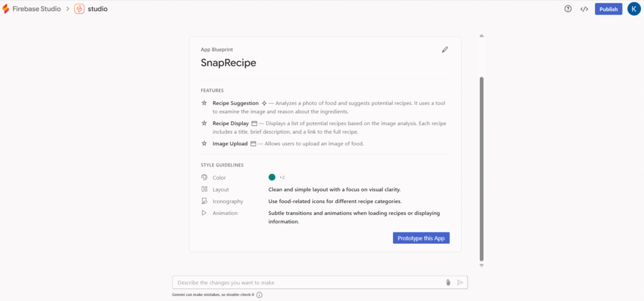Expand the +2 additional colors badge
This screenshot has width=644, height=301.
[282, 177]
